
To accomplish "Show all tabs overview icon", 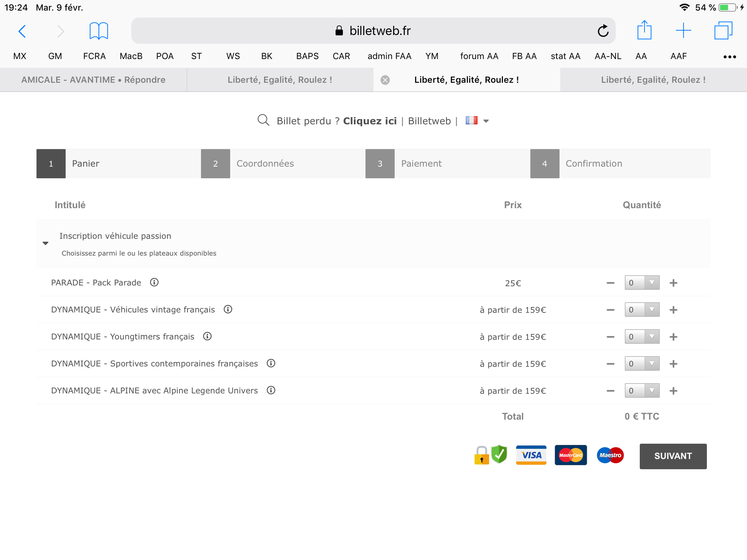I will click(723, 31).
